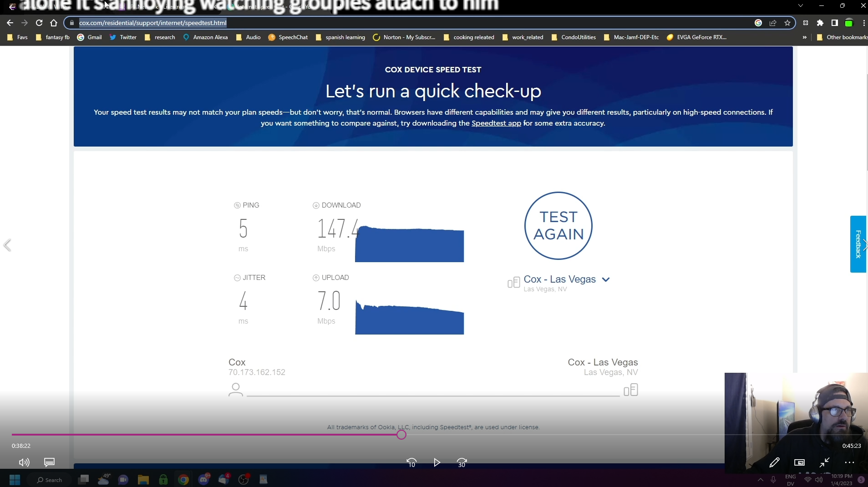
Task: Open the Favs bookmark folder
Action: [17, 37]
